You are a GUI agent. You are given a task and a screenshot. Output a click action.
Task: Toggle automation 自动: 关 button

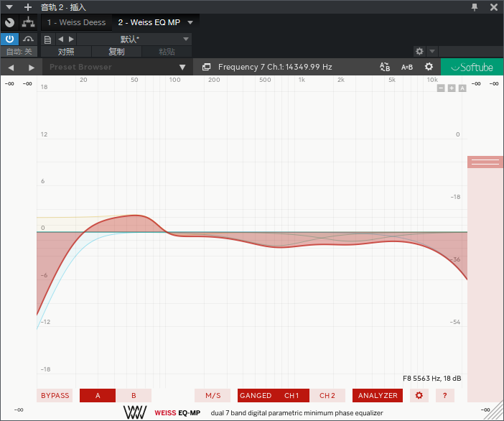pos(19,52)
